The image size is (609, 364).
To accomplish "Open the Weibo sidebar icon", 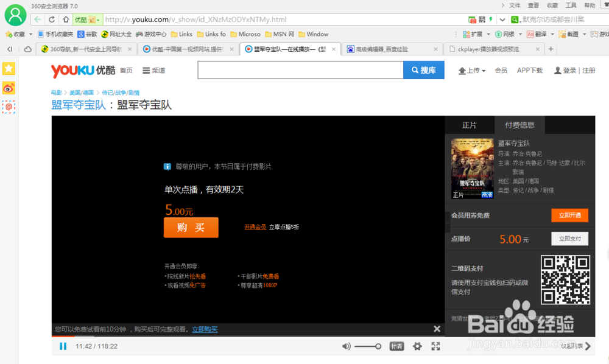I will [x=9, y=88].
